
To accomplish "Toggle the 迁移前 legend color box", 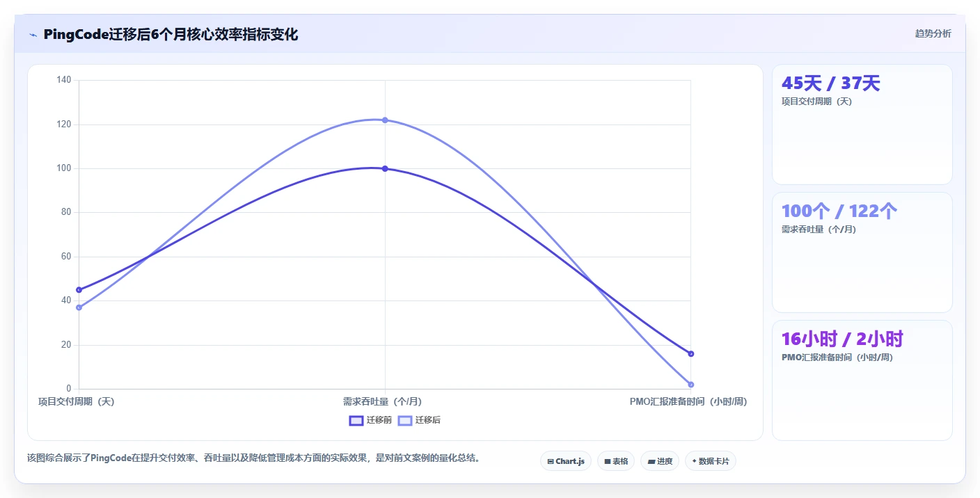I will pyautogui.click(x=356, y=420).
